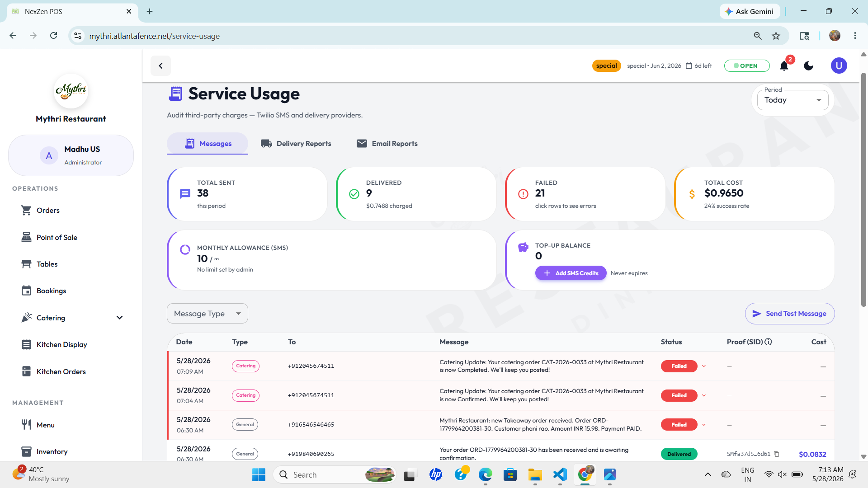The width and height of the screenshot is (868, 488).
Task: Open Windows Start menu
Action: (259, 475)
